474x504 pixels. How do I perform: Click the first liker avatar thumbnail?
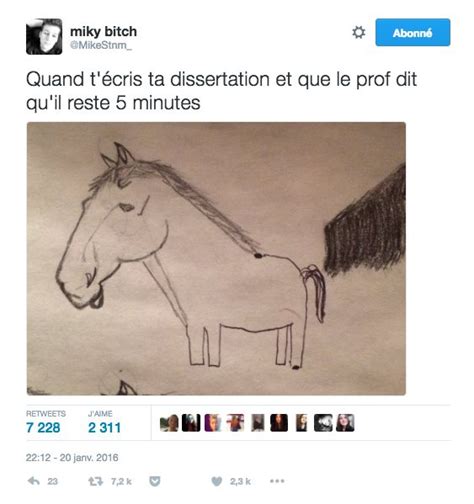169,423
